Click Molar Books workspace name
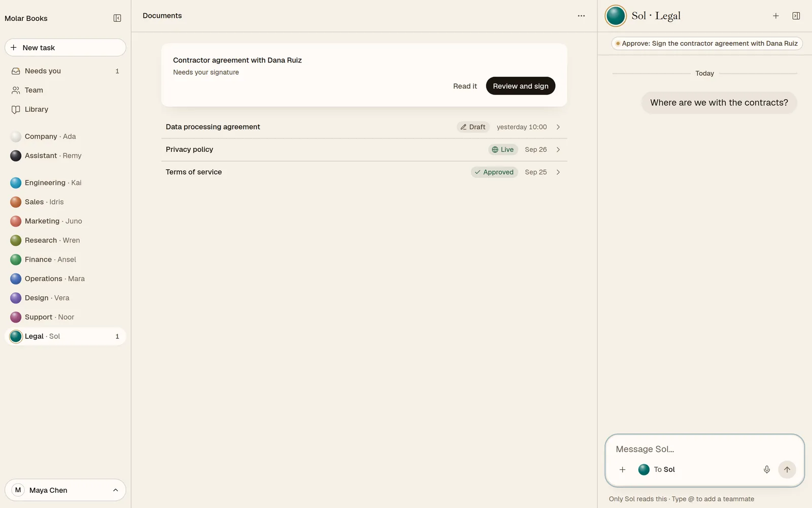This screenshot has width=812, height=508. tap(26, 18)
